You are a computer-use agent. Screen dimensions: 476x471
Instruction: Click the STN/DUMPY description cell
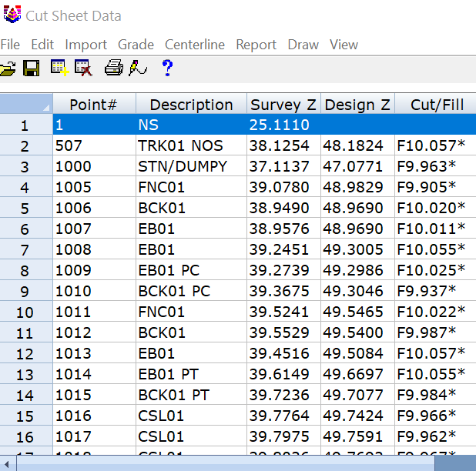pos(191,166)
